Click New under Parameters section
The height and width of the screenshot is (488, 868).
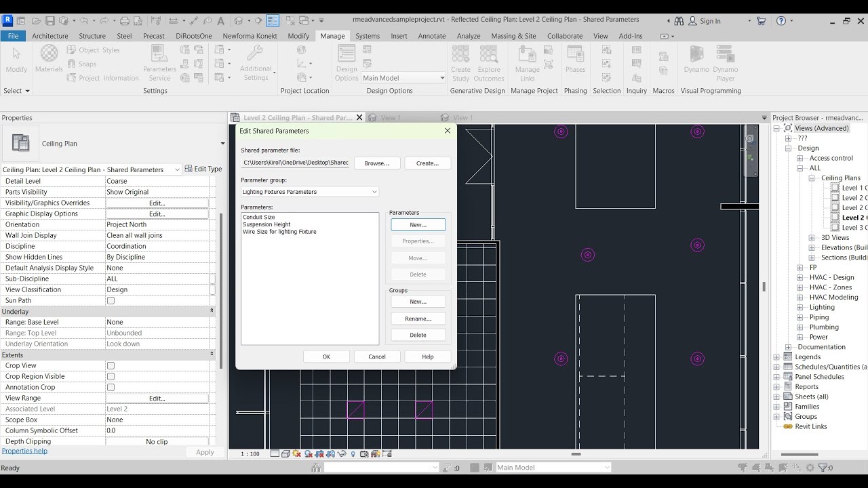[x=418, y=224]
